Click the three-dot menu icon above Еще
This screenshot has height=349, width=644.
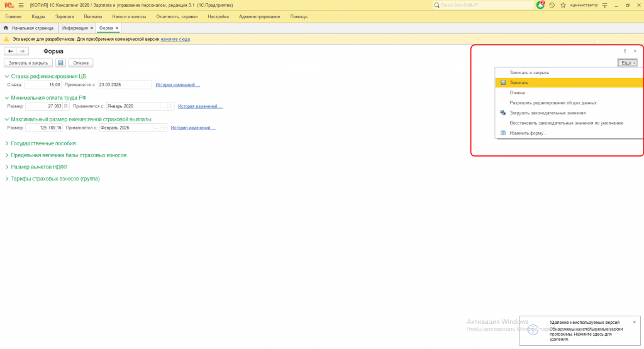click(625, 51)
